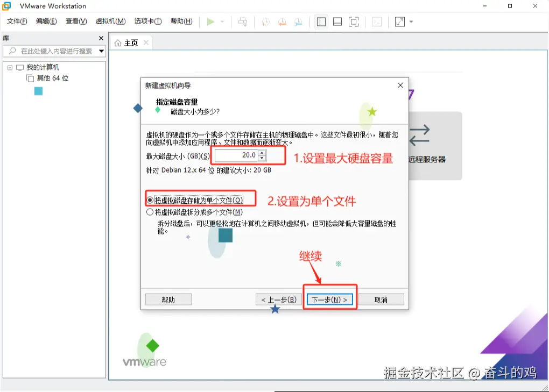Viewport: 549px width, 392px height.
Task: Open the 文件(F) menu
Action: [17, 22]
